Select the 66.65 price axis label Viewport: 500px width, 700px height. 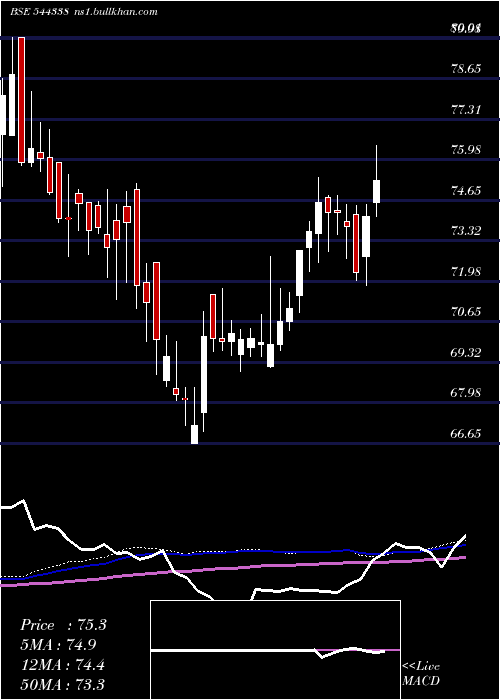click(466, 433)
